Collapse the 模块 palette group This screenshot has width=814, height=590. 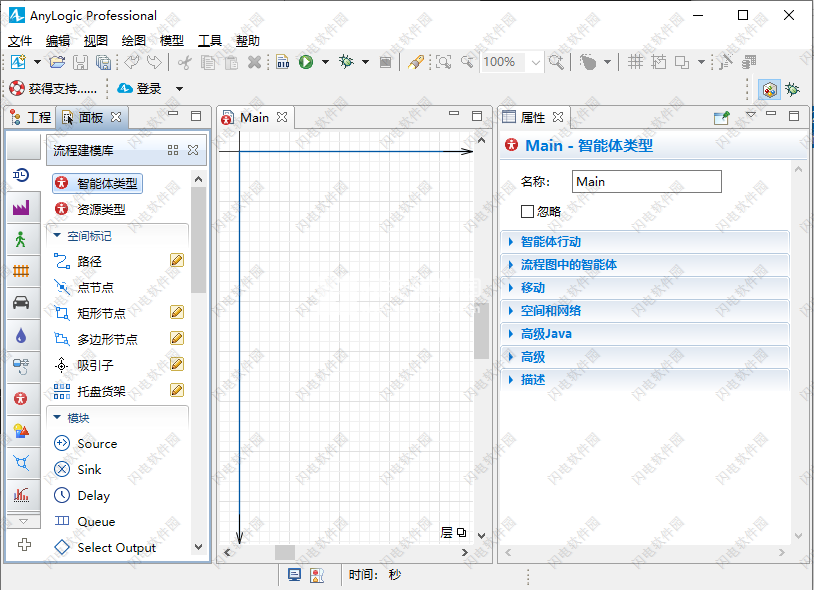point(57,417)
